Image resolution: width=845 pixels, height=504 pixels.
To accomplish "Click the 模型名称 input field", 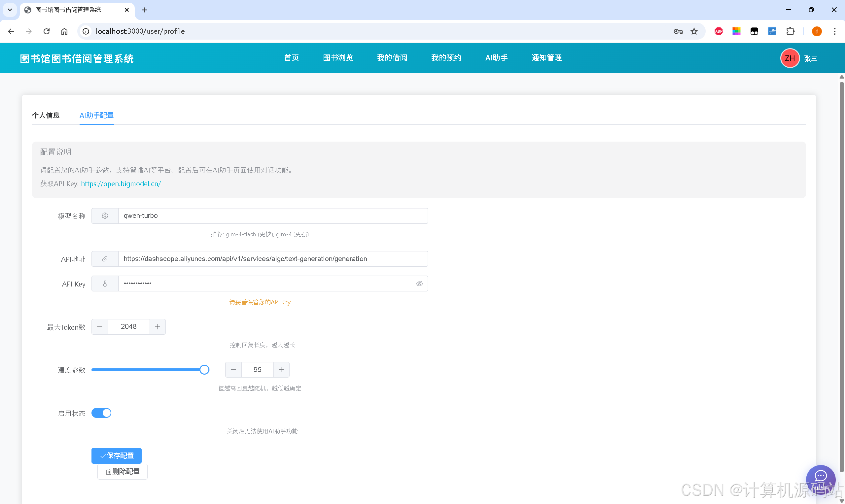I will point(272,216).
